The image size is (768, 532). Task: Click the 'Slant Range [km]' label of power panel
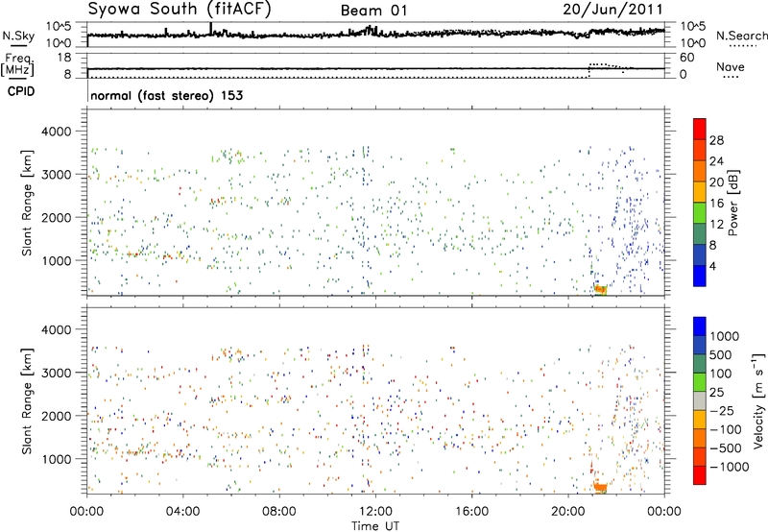[x=27, y=203]
